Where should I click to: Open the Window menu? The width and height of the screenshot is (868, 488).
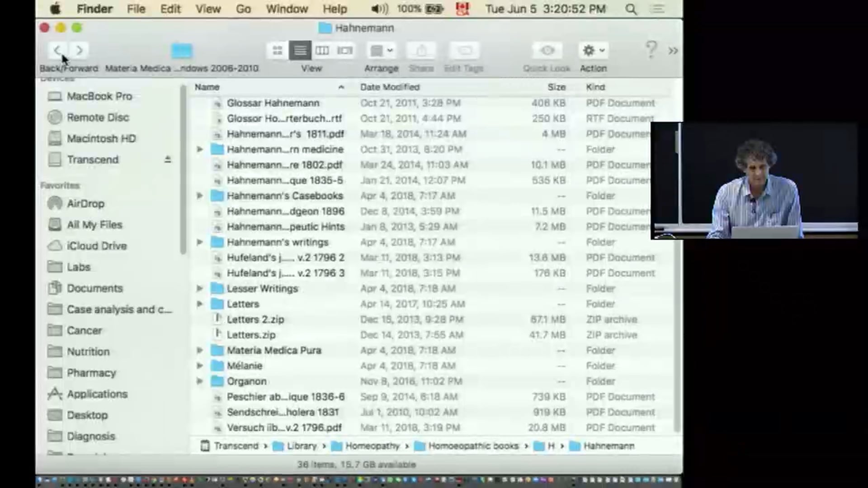(x=287, y=9)
